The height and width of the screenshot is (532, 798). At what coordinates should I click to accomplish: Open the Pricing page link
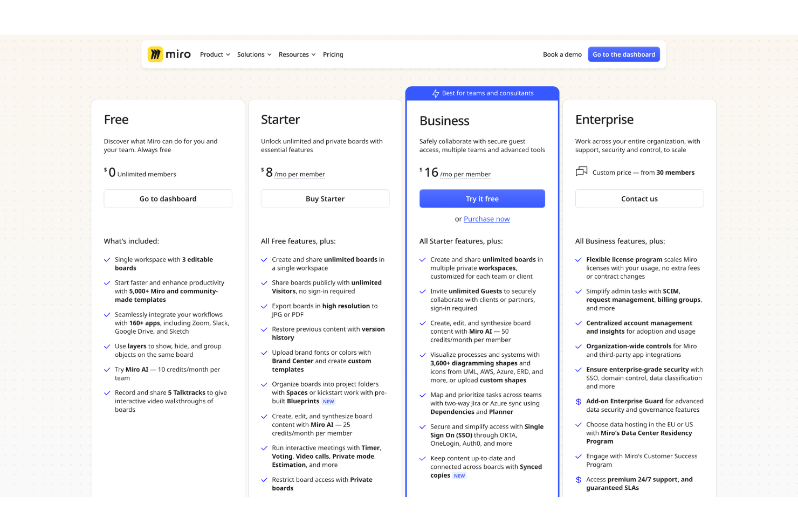333,54
